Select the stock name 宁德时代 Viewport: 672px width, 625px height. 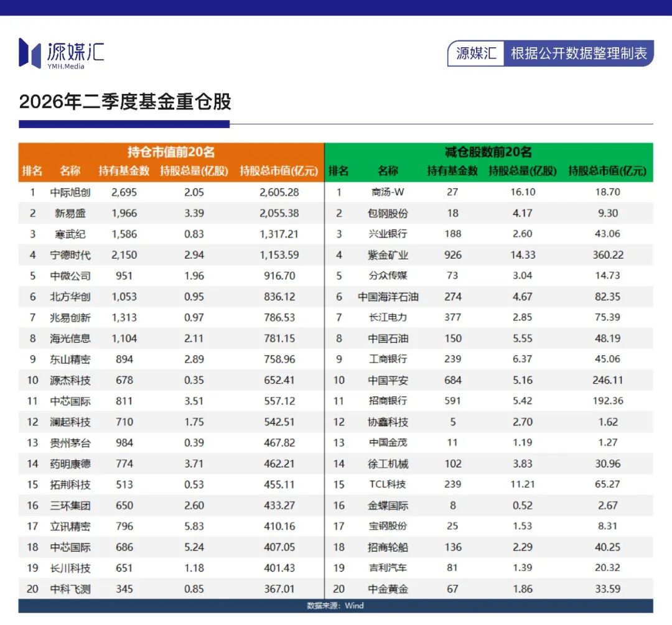coord(70,256)
